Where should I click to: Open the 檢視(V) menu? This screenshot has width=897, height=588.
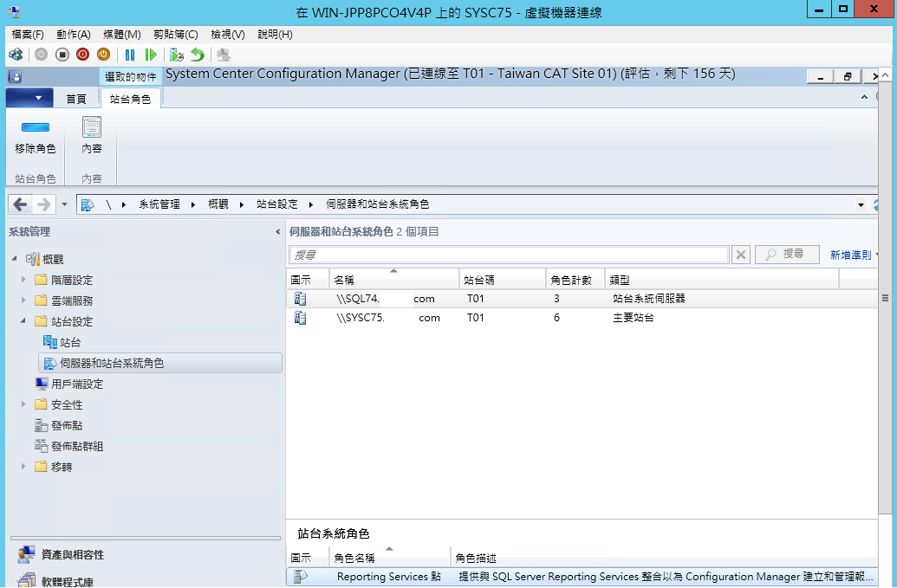(228, 35)
